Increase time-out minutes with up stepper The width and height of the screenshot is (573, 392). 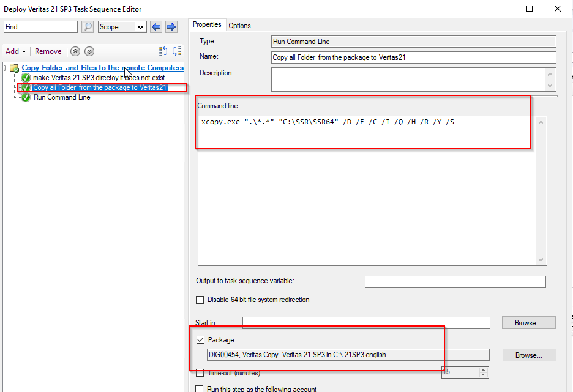point(484,370)
